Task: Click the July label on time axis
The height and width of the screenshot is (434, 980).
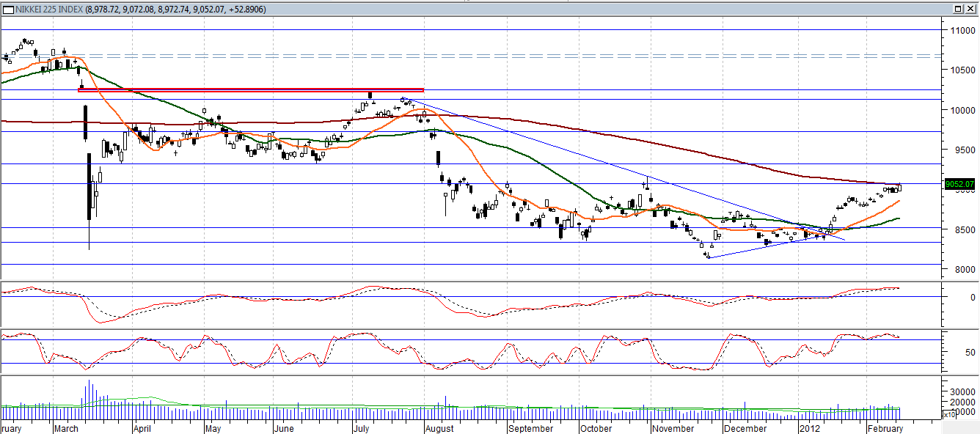Action: (360, 428)
